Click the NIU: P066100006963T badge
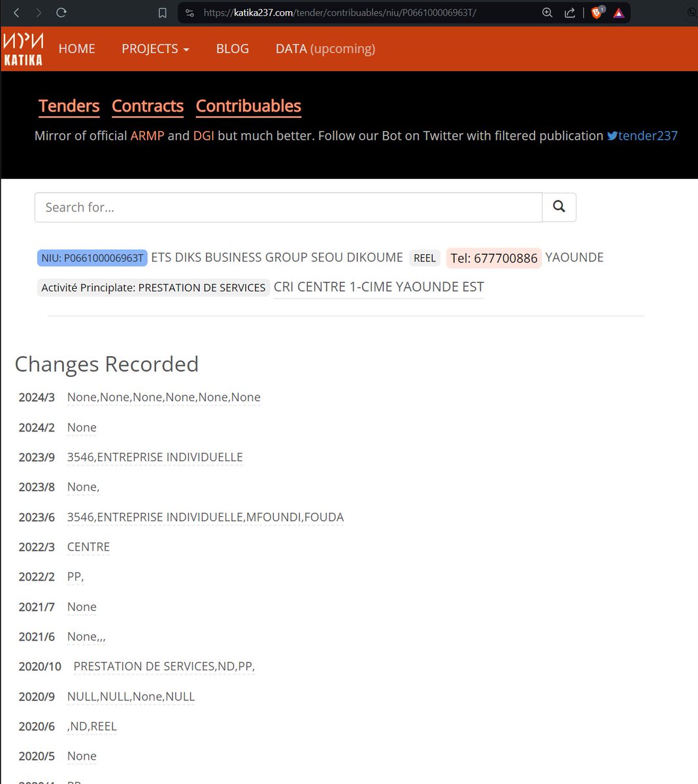The width and height of the screenshot is (698, 784). click(92, 258)
